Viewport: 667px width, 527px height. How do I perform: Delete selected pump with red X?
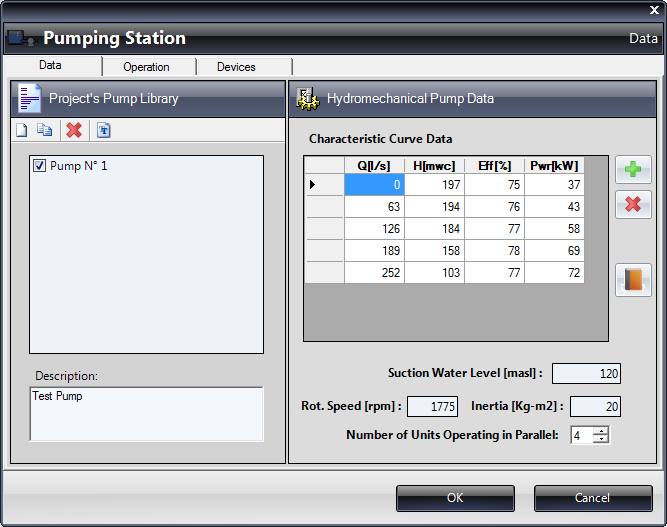[73, 130]
